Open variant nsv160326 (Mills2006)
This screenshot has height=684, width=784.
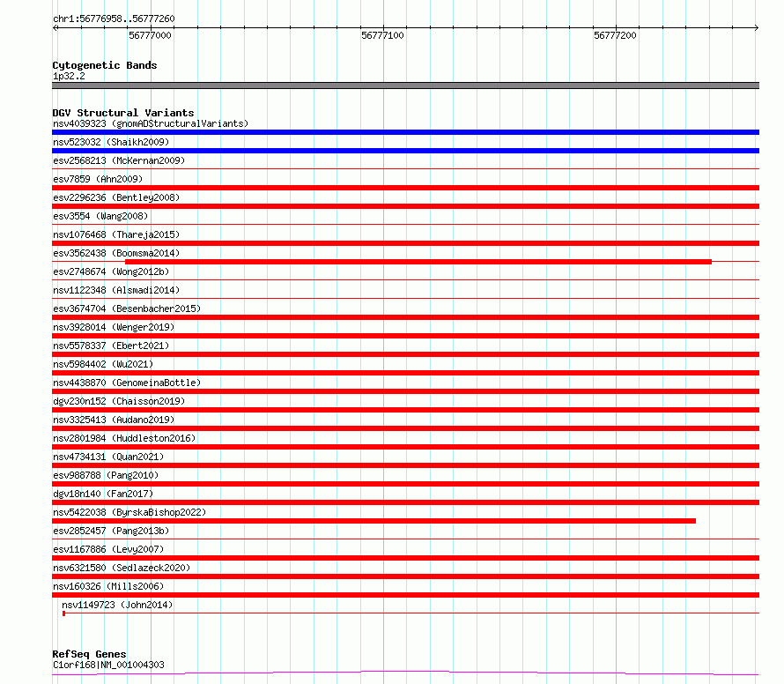coord(108,586)
